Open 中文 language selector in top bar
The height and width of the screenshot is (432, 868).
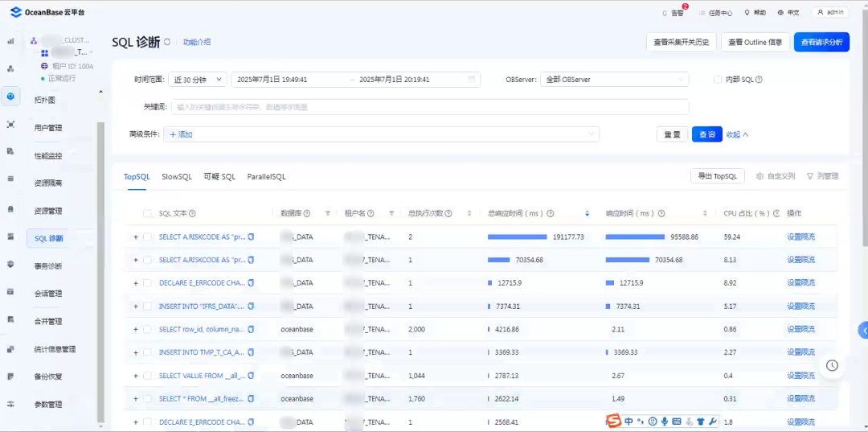tap(788, 13)
